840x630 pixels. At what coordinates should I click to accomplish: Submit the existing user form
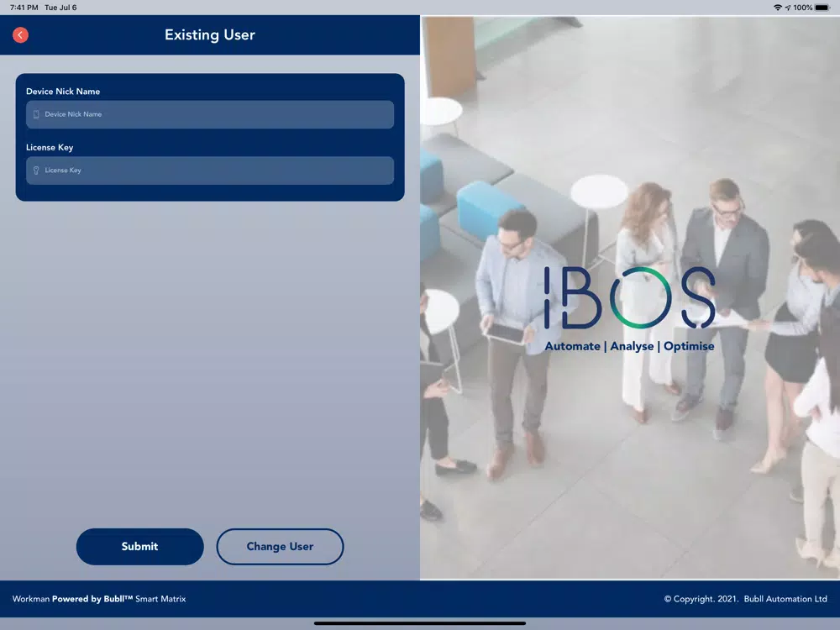[139, 547]
